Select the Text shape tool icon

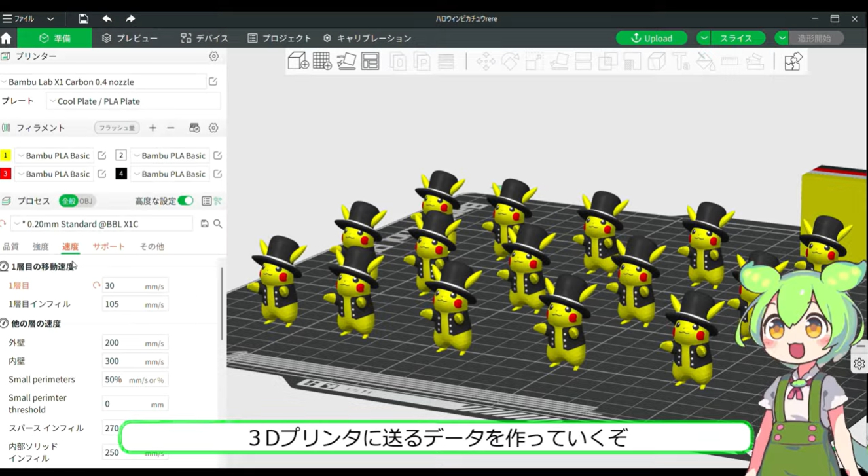coord(681,62)
